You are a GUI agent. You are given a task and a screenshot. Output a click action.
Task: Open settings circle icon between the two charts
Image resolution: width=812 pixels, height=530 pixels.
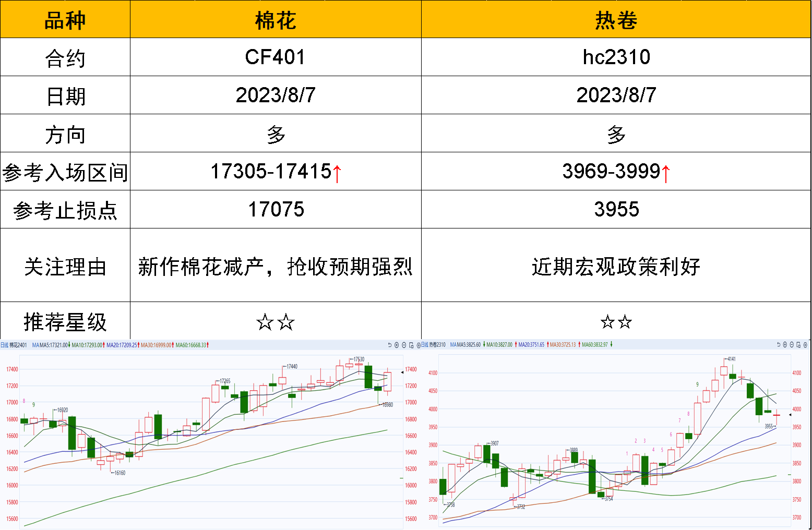tap(419, 345)
